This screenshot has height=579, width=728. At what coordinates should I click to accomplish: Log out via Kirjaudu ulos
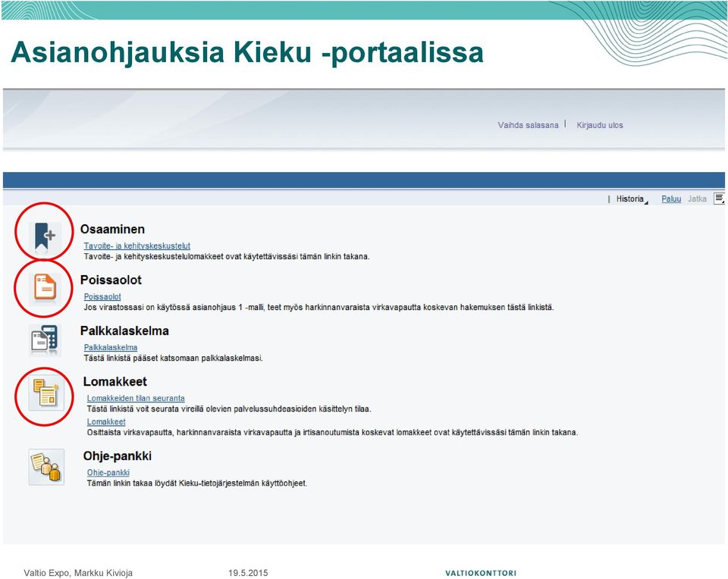[599, 125]
